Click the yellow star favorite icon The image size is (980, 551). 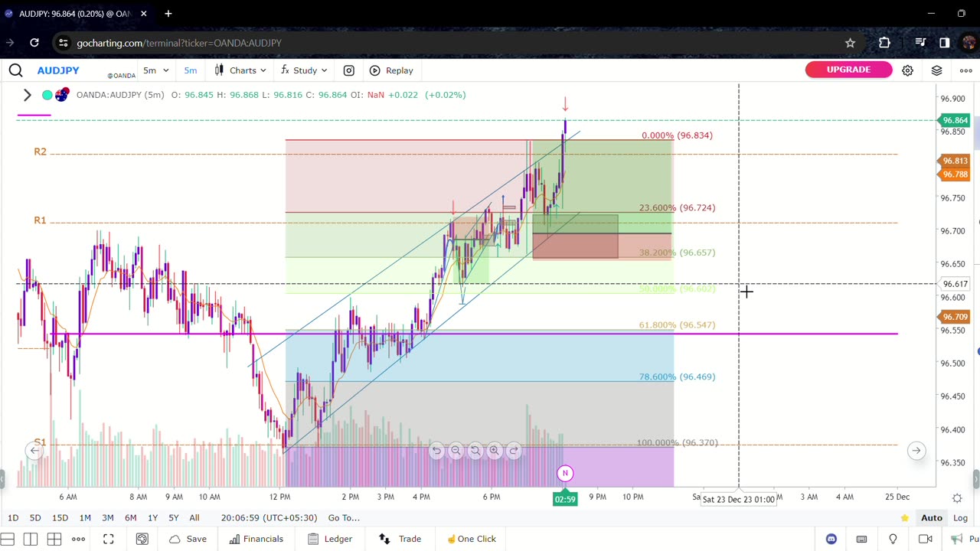[905, 518]
